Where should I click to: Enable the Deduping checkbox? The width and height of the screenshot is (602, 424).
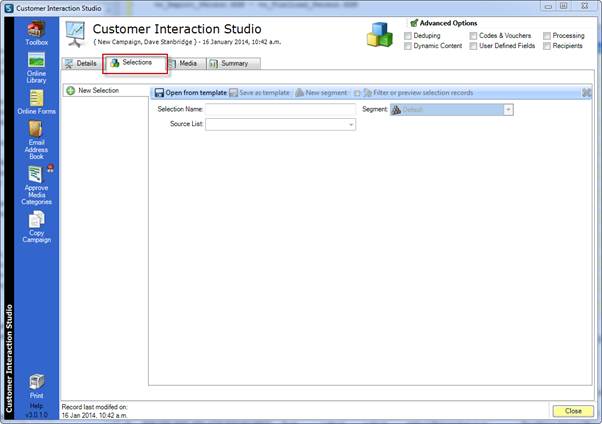[x=408, y=36]
